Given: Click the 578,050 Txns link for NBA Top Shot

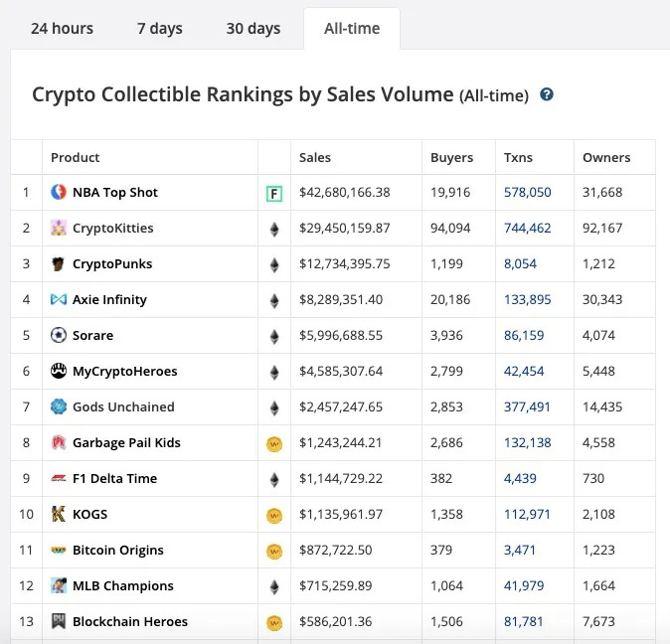Looking at the screenshot, I should pos(527,192).
